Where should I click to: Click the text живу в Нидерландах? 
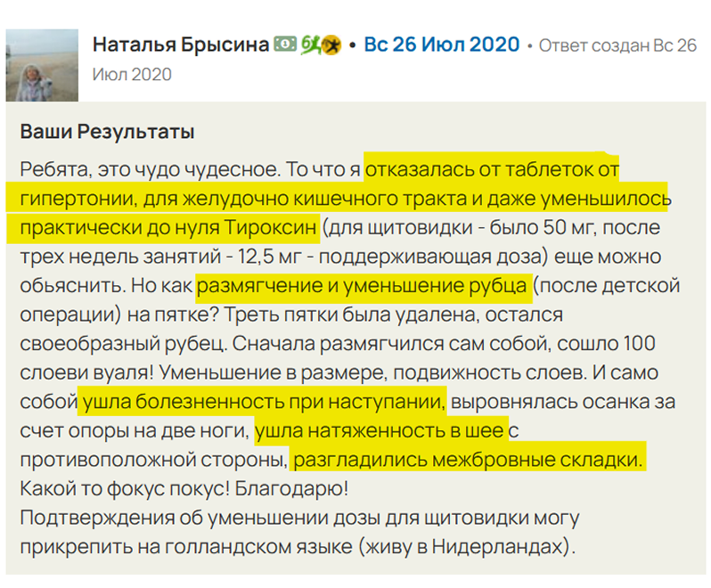(464, 547)
